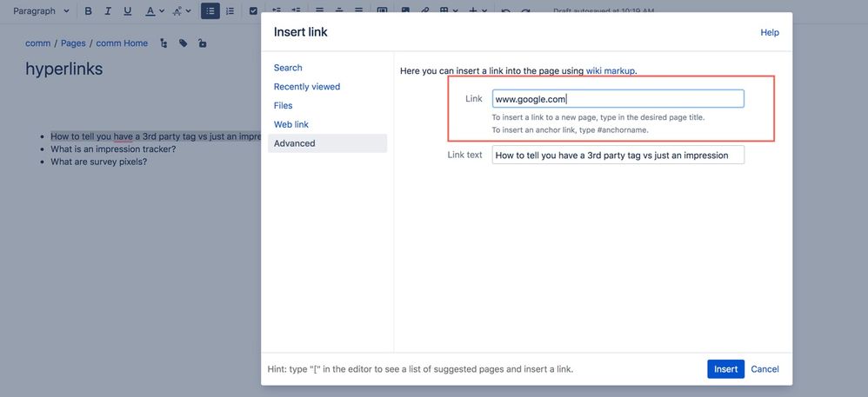Toggle bold formatting in editor toolbar
Viewport: 868px width, 397px height.
pyautogui.click(x=88, y=10)
